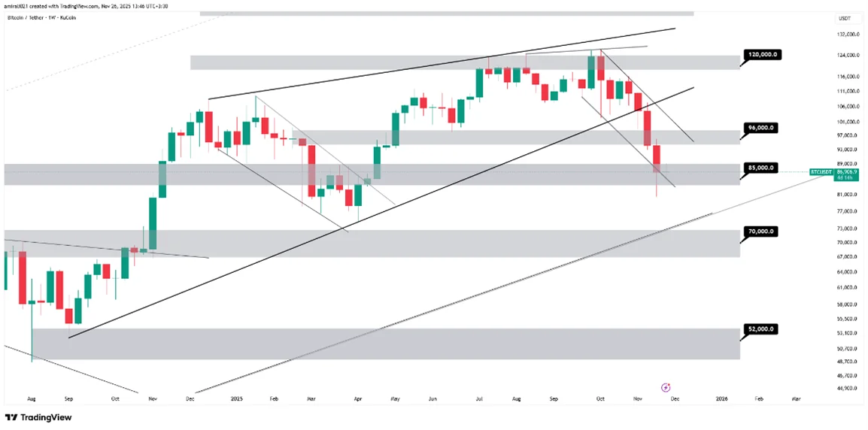The image size is (868, 430).
Task: Click the current price 86,906.9 label
Action: pos(848,172)
